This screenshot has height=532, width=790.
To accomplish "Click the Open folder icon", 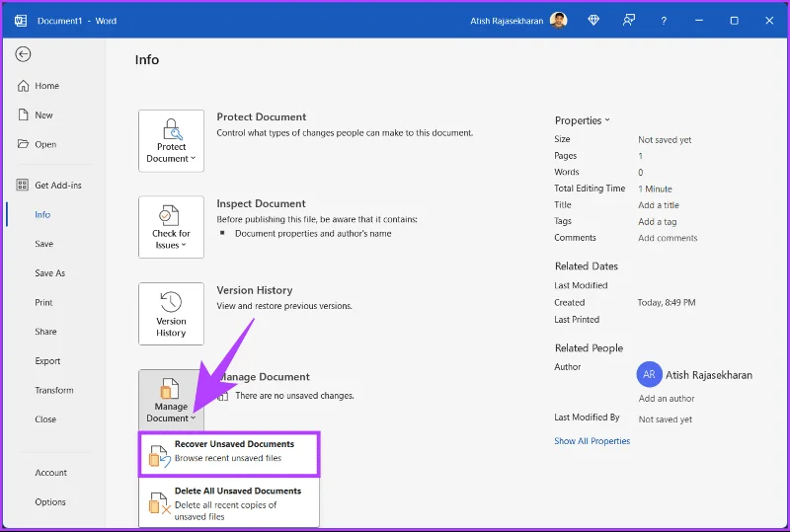I will 23,144.
